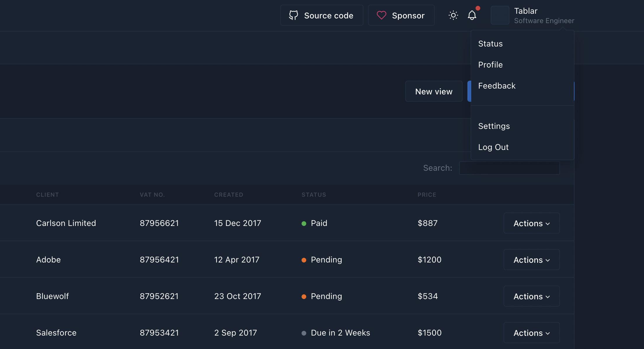Click created date 12 Apr 2017
The height and width of the screenshot is (349, 644).
pos(237,260)
